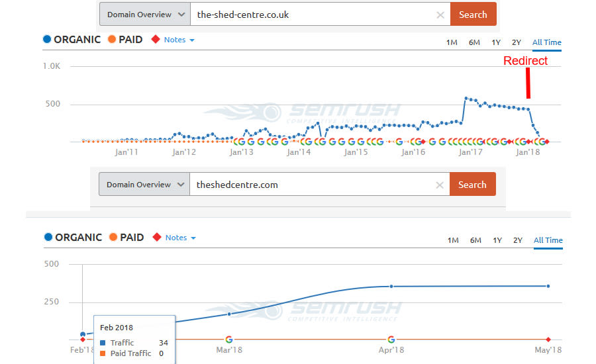Click organic data point at Mar'18
Viewport: 596px width, 364px height.
tap(229, 314)
